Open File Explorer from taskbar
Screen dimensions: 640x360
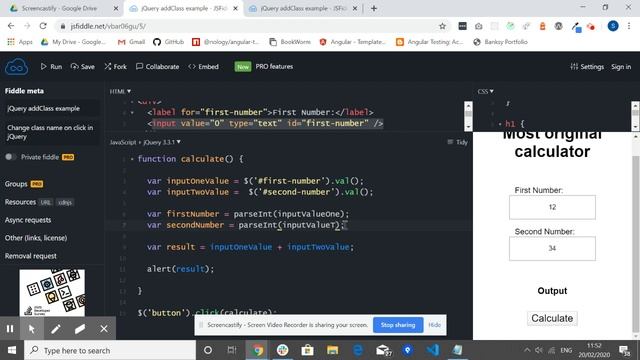pos(332,350)
